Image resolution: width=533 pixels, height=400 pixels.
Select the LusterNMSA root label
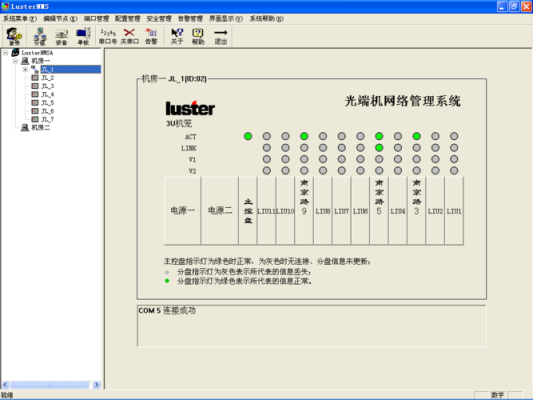point(37,53)
